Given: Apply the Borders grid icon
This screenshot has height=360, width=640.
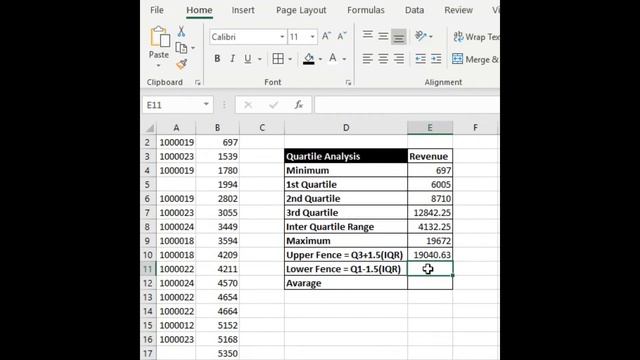Looking at the screenshot, I should pyautogui.click(x=278, y=59).
